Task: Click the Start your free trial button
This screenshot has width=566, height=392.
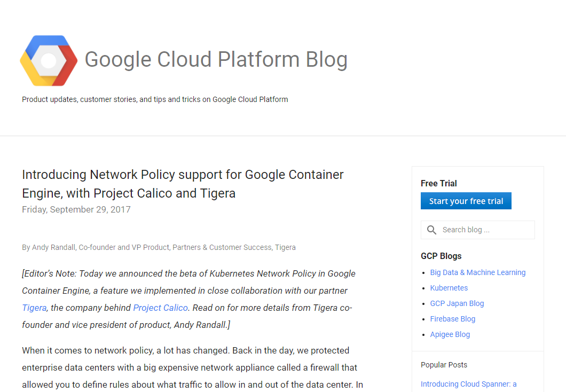Action: click(x=466, y=201)
